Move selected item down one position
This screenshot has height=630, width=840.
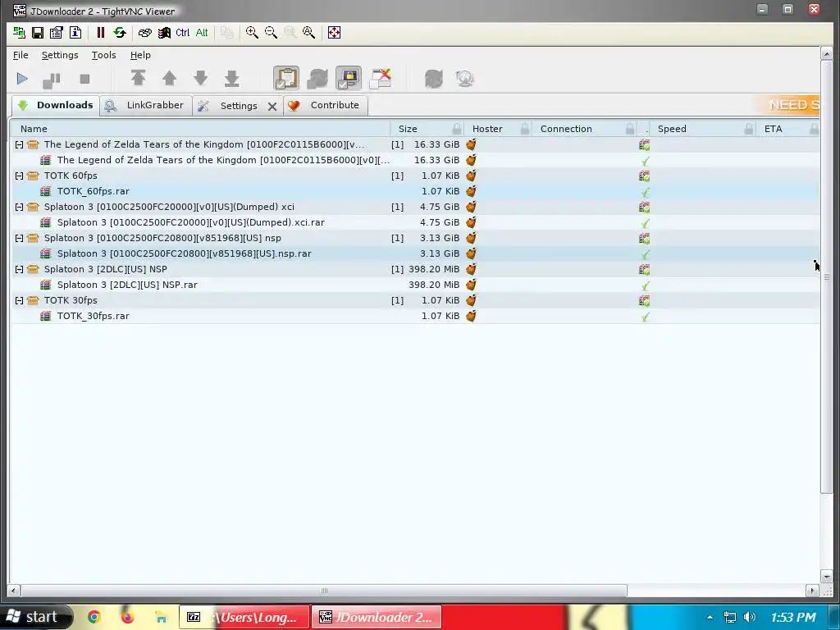click(x=200, y=78)
